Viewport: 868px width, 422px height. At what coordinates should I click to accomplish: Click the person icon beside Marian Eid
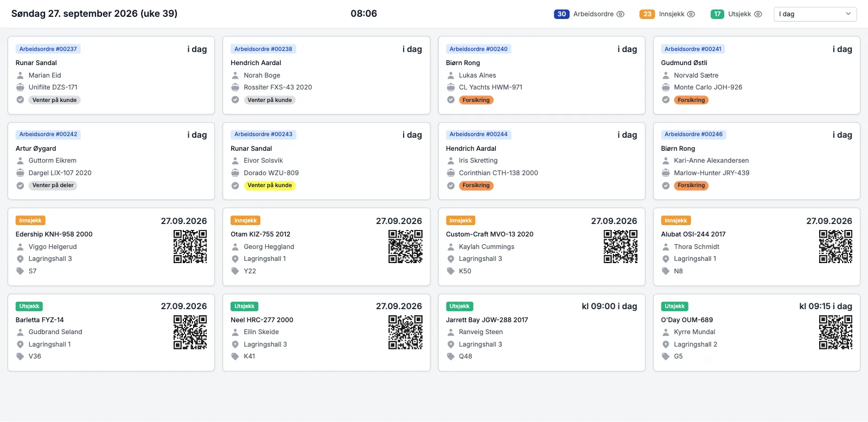[x=20, y=75]
